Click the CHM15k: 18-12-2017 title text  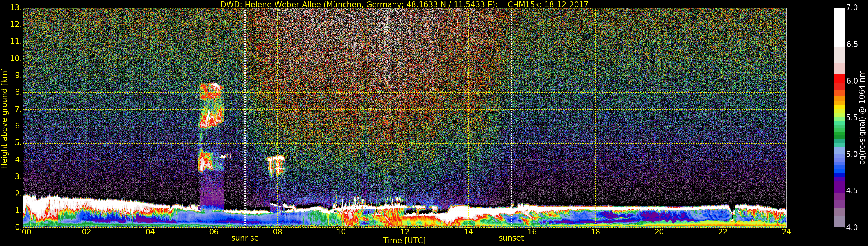point(547,4)
